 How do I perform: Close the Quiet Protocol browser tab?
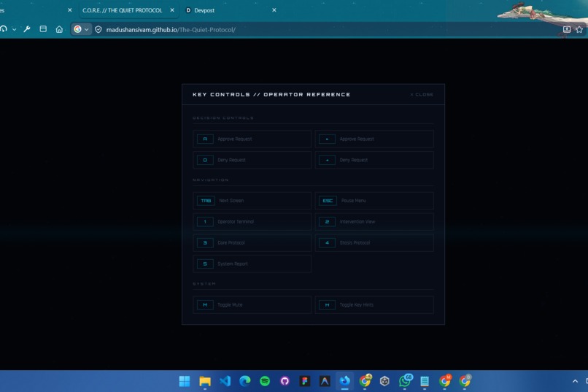(x=172, y=10)
